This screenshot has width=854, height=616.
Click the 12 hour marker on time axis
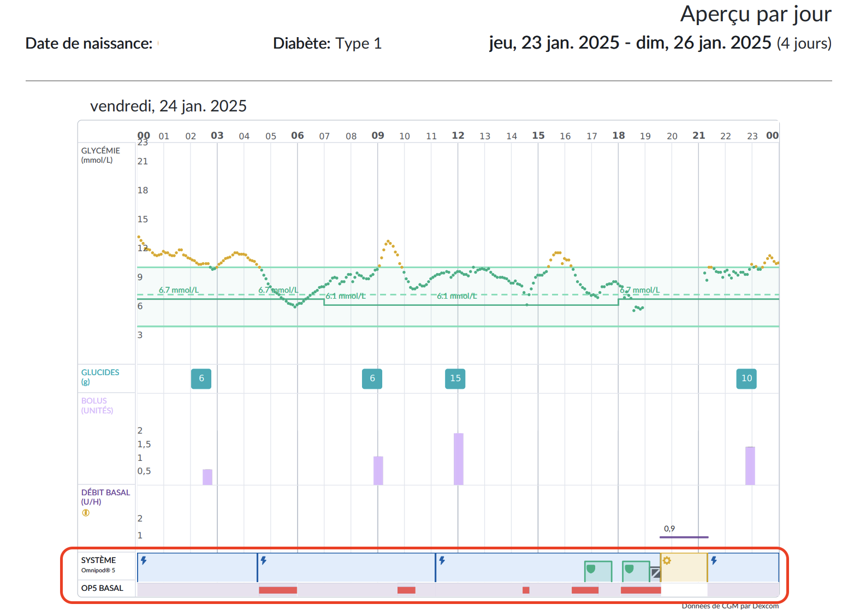[x=458, y=135]
